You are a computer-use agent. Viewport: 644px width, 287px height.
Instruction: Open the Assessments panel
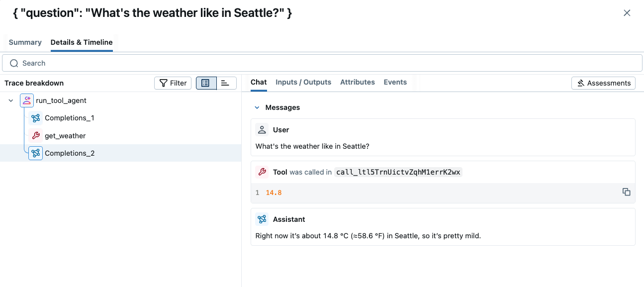[603, 83]
